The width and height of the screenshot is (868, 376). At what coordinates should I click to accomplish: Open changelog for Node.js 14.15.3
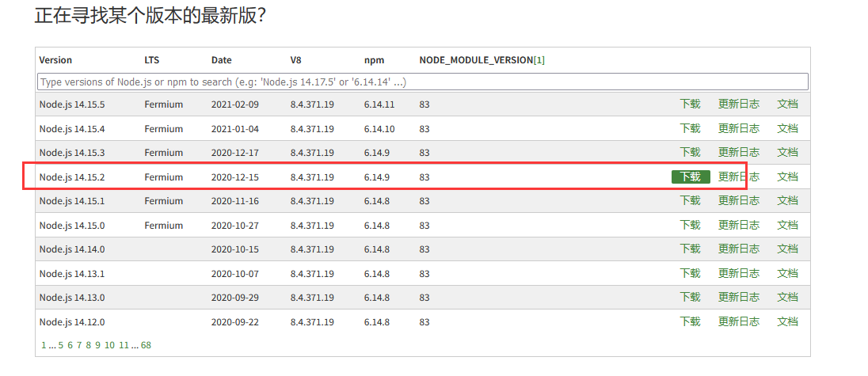[x=739, y=153]
